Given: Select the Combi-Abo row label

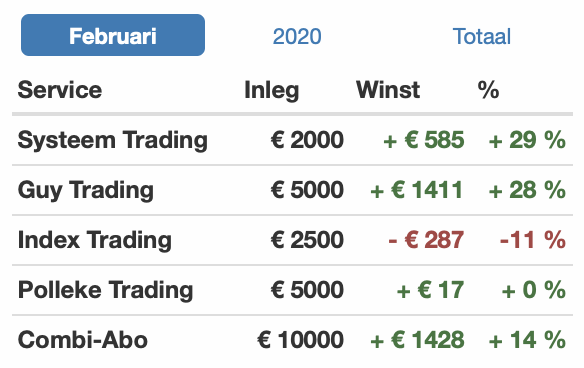Looking at the screenshot, I should [x=83, y=340].
